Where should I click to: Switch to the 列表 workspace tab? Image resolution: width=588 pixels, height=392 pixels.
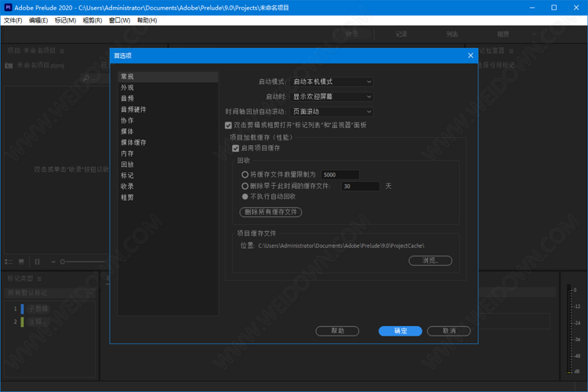pos(452,34)
